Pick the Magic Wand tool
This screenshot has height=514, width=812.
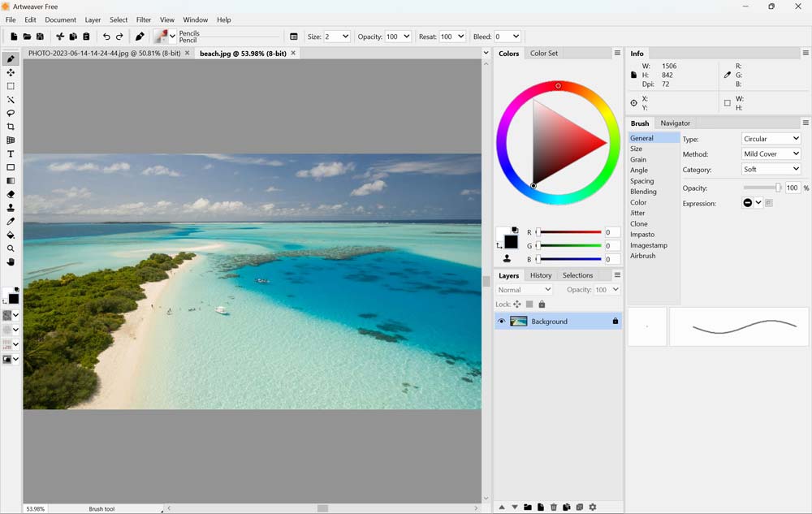(11, 100)
